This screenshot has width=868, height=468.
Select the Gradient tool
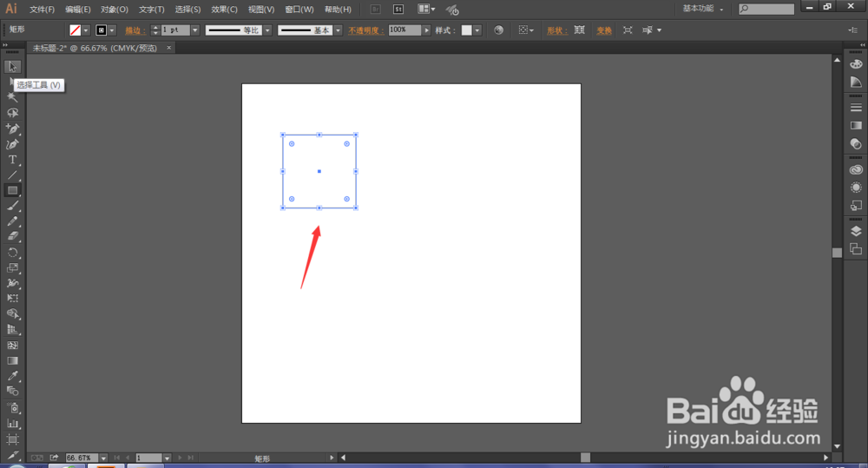pos(12,360)
